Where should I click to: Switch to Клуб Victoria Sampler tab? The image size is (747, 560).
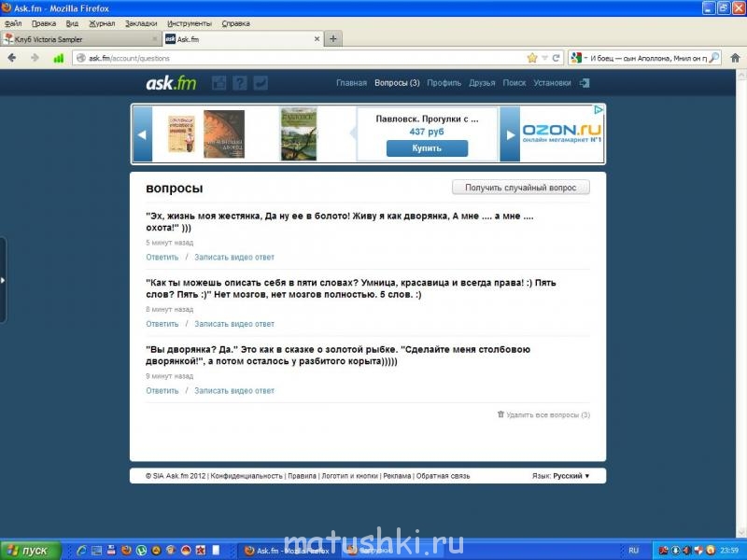[79, 39]
